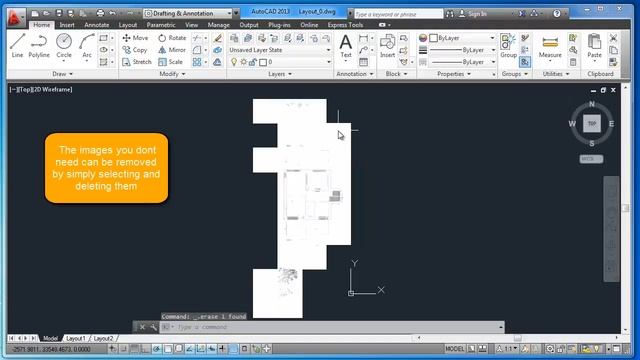Switch to the Layout1 tab
Screen dimensions: 640x360
76,338
